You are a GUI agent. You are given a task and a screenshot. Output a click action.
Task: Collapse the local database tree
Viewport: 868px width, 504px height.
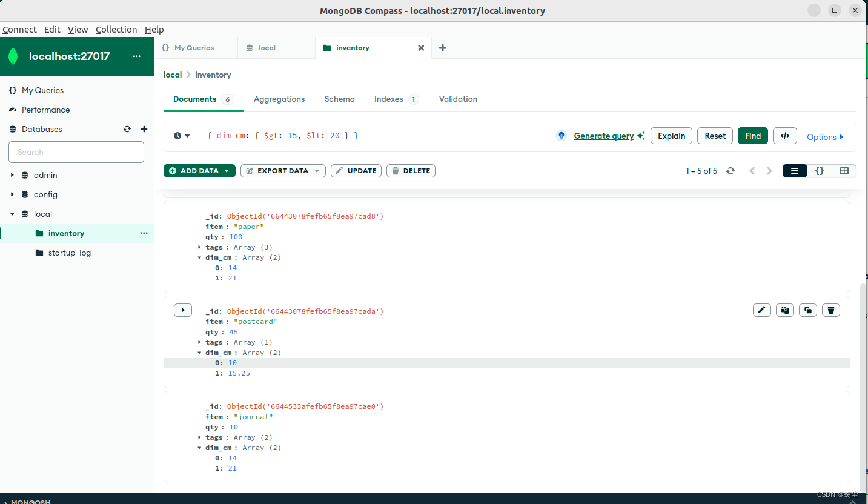pos(12,214)
